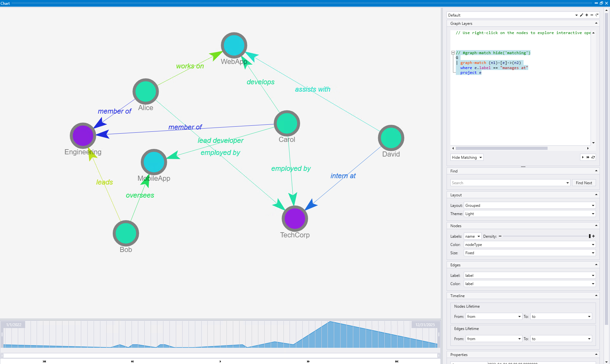Collapse the Find section

pyautogui.click(x=596, y=171)
